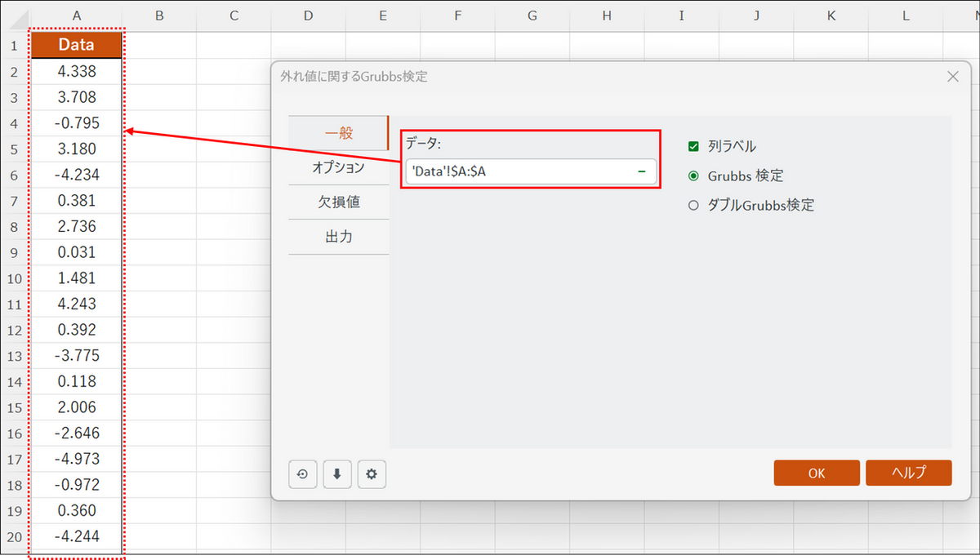This screenshot has height=560, width=980.
Task: Click the reset circular arrow icon
Action: (x=303, y=473)
